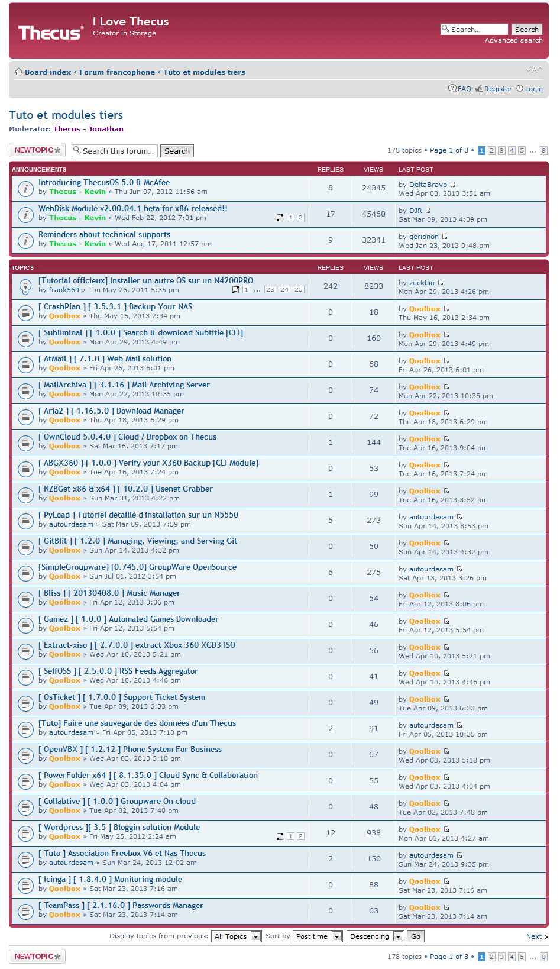
Task: View latest post icon in Icinga row
Action: [x=446, y=881]
